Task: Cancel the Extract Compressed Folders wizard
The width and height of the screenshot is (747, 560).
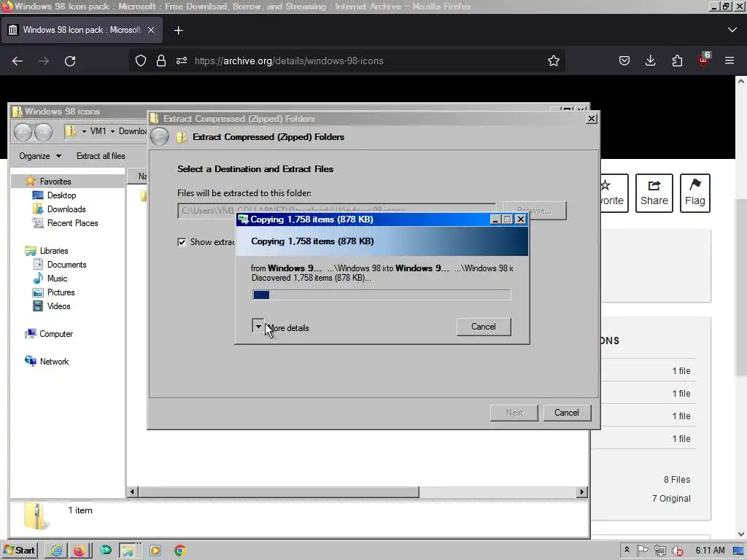Action: pos(566,413)
